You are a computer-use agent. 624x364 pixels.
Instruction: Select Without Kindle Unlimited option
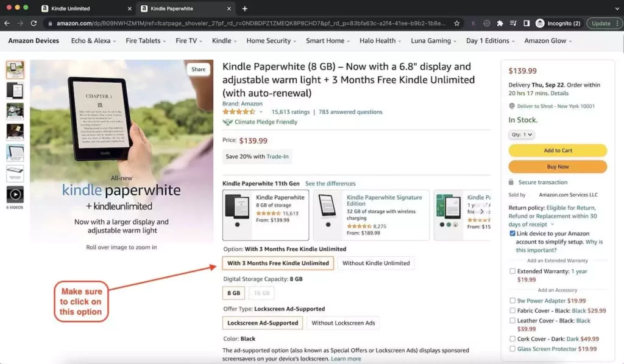375,263
